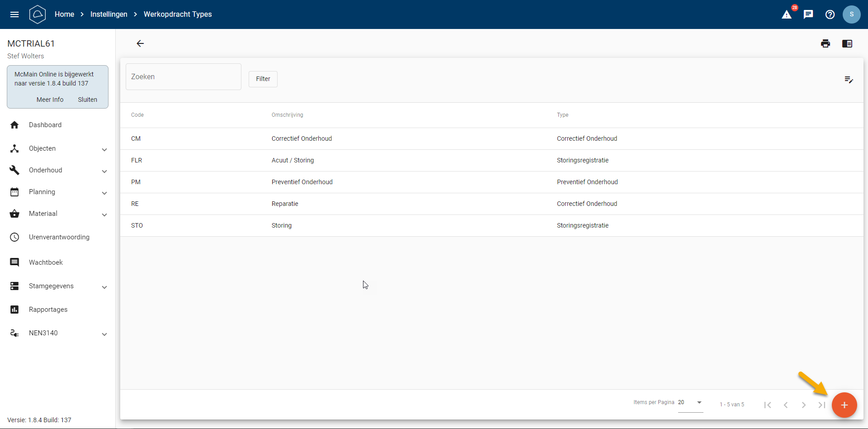Click the print icon
The image size is (868, 429).
pyautogui.click(x=826, y=43)
